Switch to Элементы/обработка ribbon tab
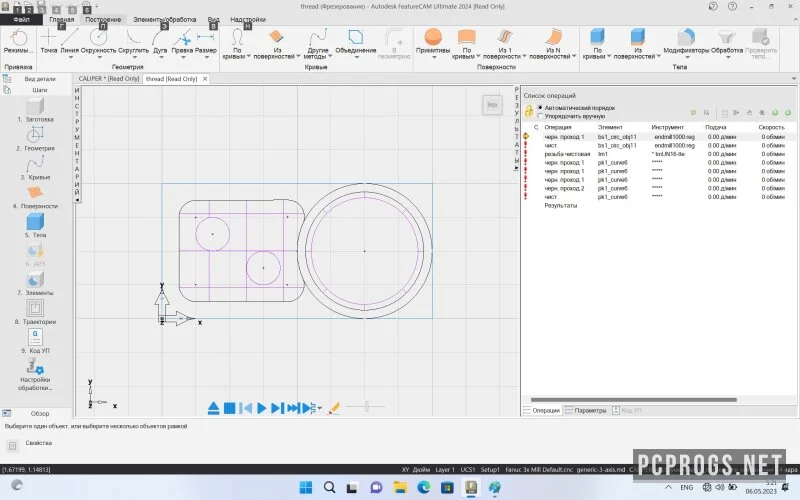This screenshot has height=500, width=800. [x=164, y=19]
